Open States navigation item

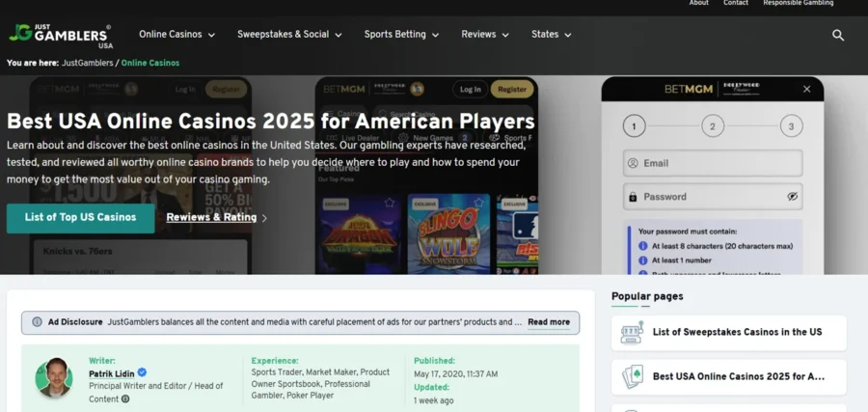click(x=545, y=35)
